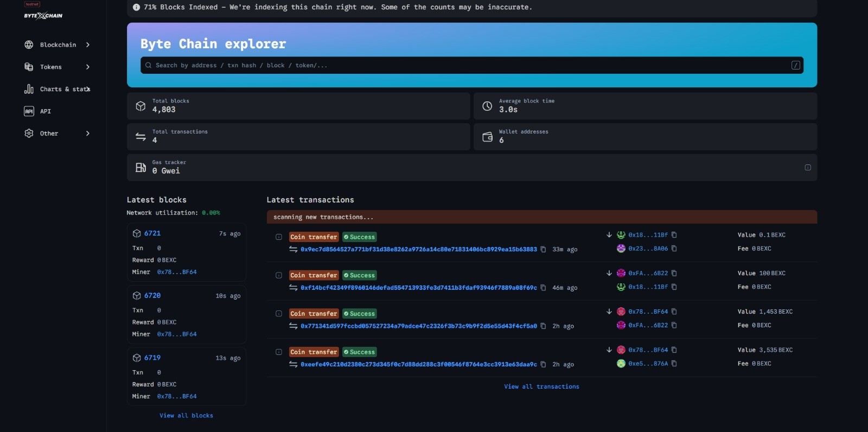Click the Byte Chain logo
The image size is (868, 432).
(43, 15)
